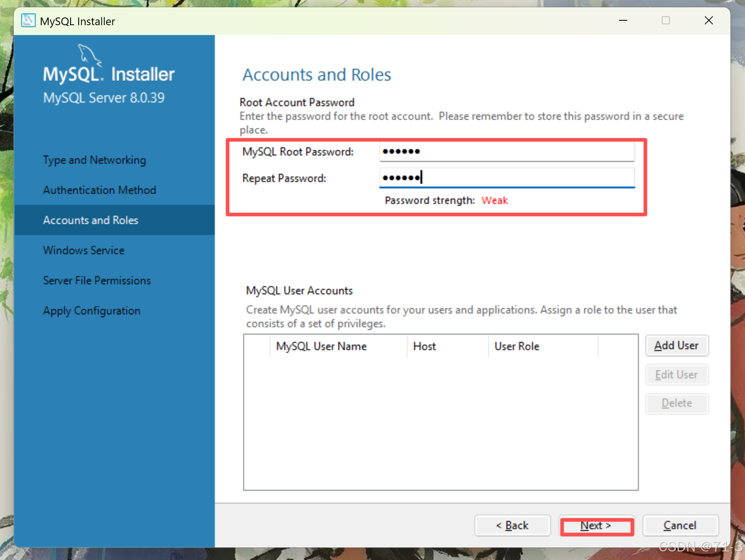Click the Root Account Password heading
Image resolution: width=745 pixels, height=560 pixels.
(297, 102)
